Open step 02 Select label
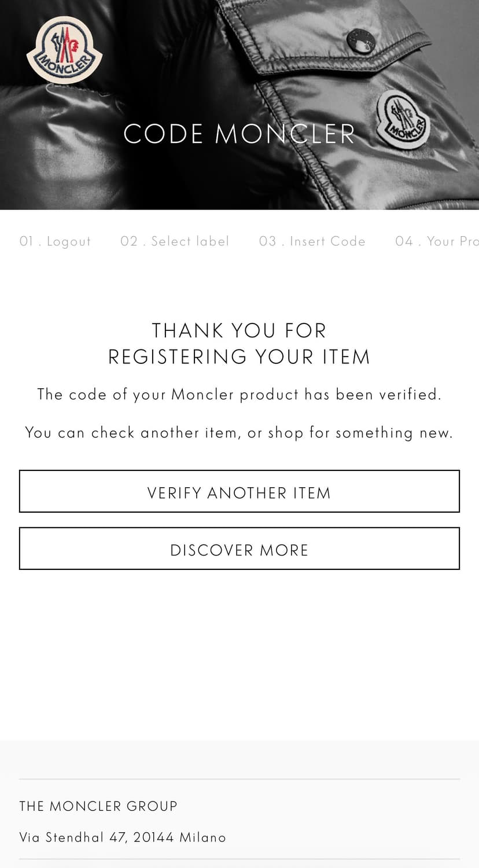Viewport: 479px width, 868px height. [175, 241]
